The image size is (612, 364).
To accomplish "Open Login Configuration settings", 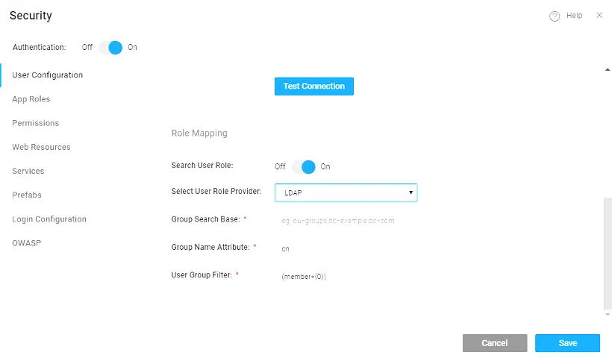I will [49, 219].
